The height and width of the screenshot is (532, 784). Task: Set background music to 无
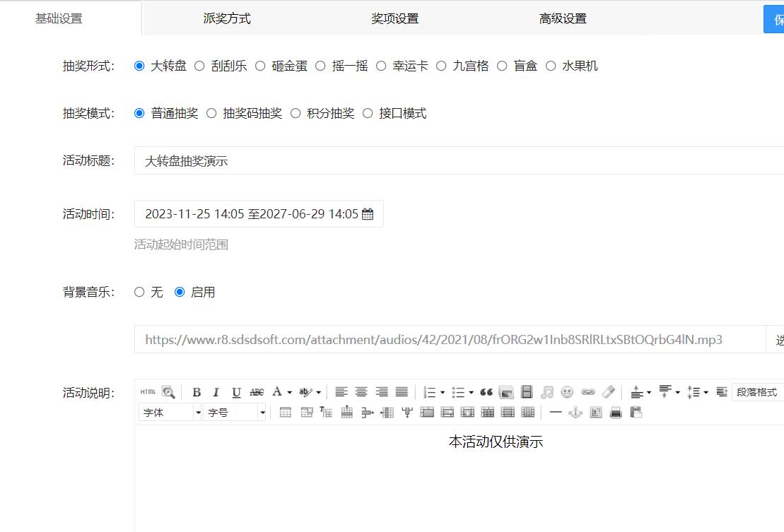click(x=139, y=292)
